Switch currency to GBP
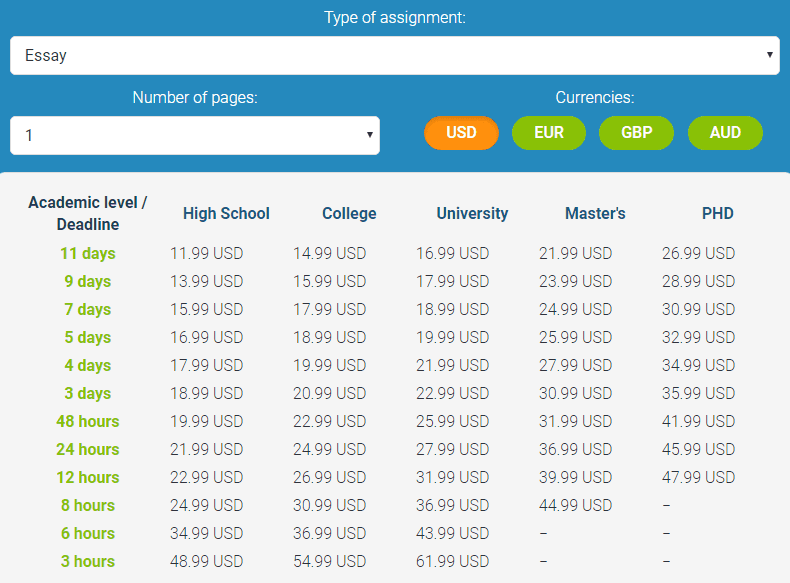 tap(636, 133)
